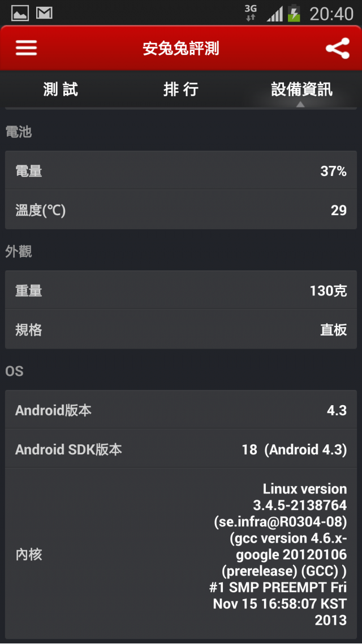Tap the 3G data indicator icon
Viewport: 362px width, 644px height.
[251, 13]
